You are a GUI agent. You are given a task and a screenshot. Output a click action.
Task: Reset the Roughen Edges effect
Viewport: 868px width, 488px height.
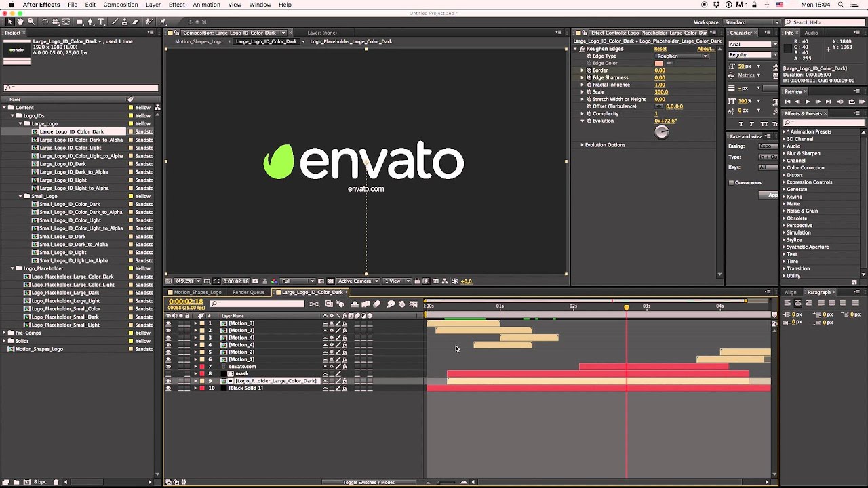[660, 49]
